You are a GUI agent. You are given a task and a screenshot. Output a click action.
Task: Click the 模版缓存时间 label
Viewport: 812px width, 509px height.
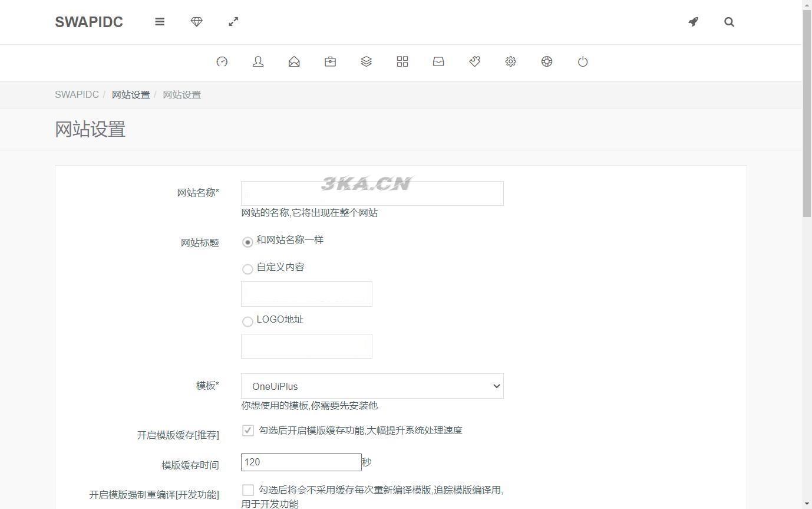click(190, 465)
